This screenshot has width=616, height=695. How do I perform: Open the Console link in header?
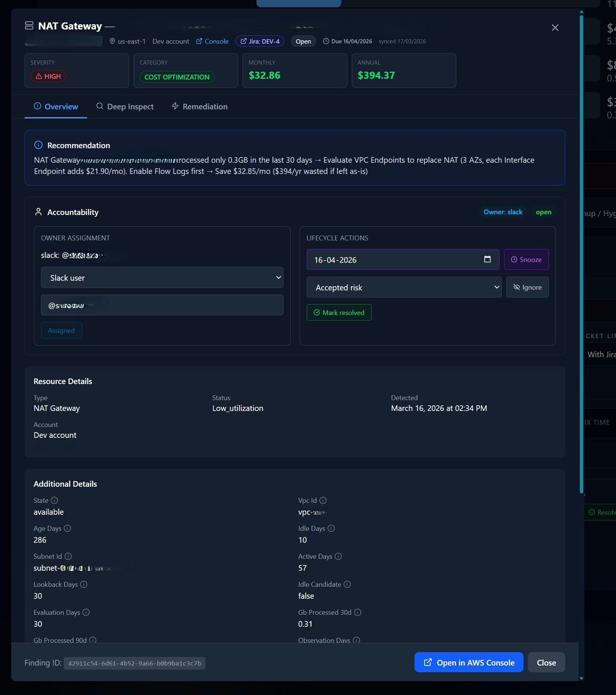212,41
